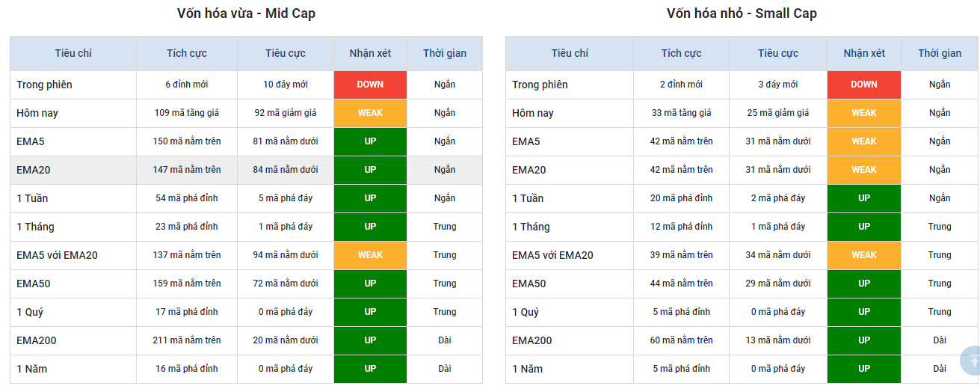
Task: Click "Vốn hóa vừa - Mid Cap" heading
Action: tap(246, 13)
